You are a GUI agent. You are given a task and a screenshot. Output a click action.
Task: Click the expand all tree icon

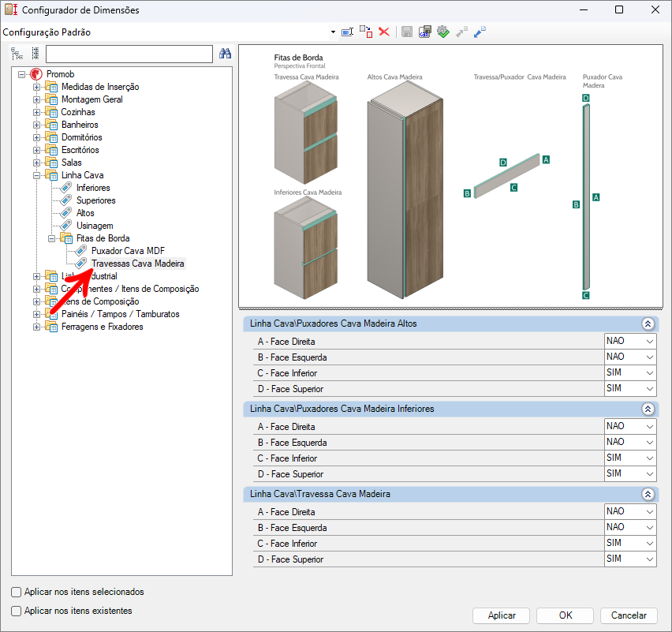tap(17, 54)
